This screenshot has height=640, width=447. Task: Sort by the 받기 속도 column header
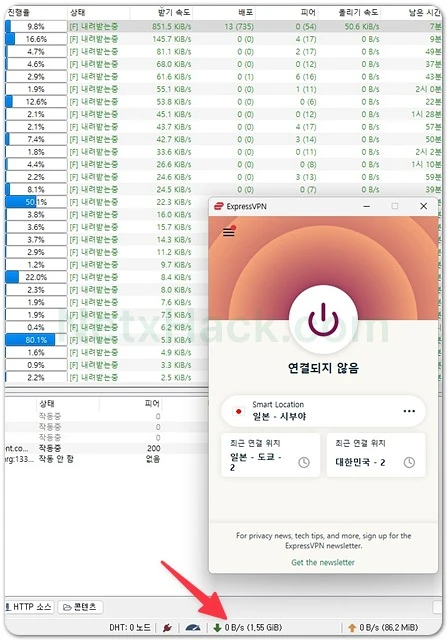[161, 13]
